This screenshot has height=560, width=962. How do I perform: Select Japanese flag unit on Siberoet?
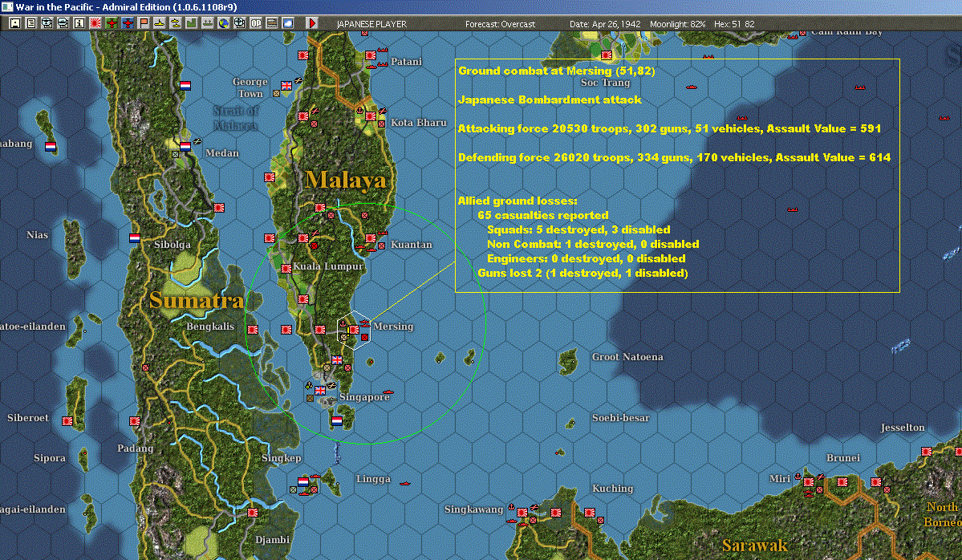pos(67,421)
